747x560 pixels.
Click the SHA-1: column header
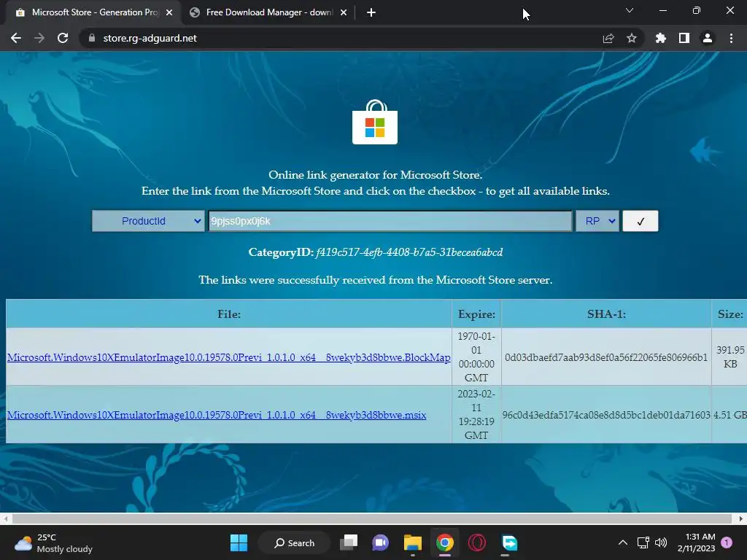coord(606,314)
